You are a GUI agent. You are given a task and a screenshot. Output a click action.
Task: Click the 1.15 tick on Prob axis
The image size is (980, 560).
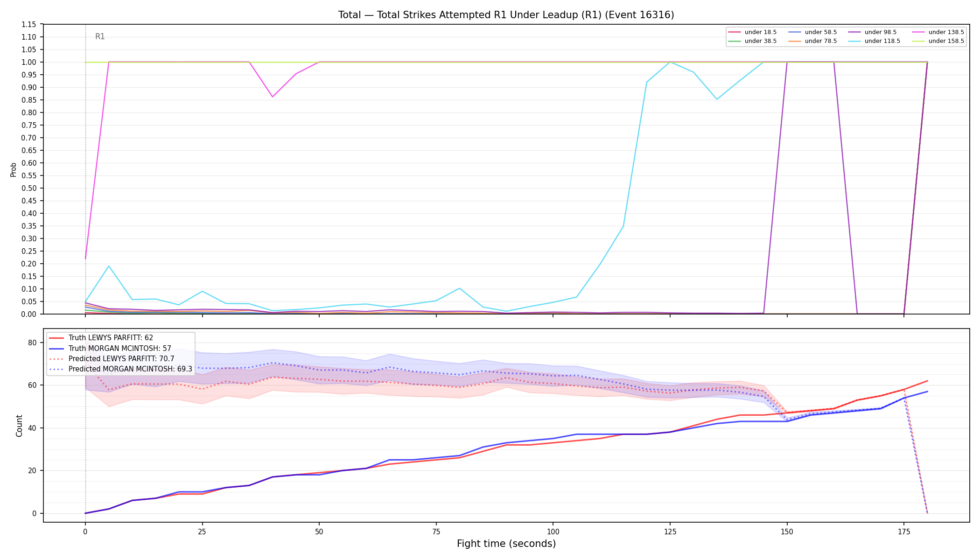[29, 24]
